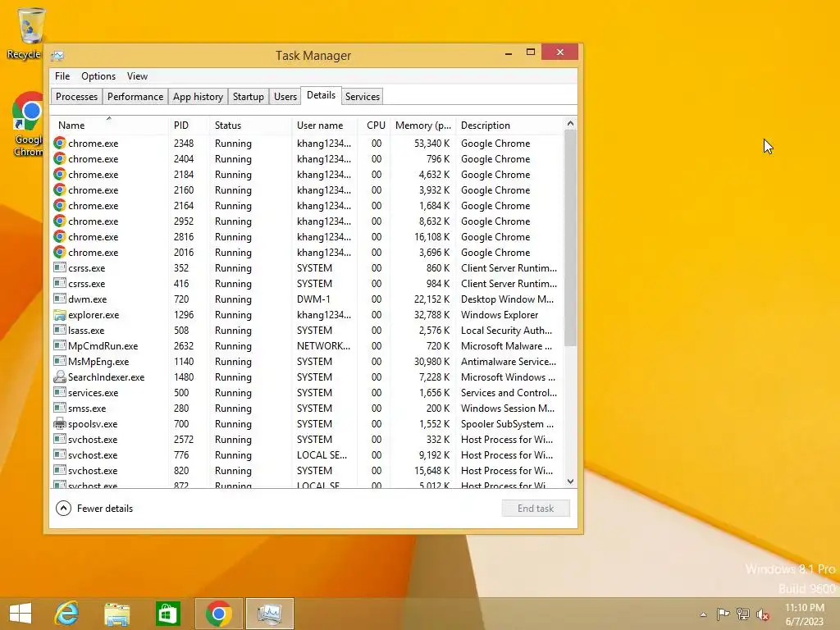
Task: Click the chrome.exe icon for PID 2160
Action: click(59, 189)
